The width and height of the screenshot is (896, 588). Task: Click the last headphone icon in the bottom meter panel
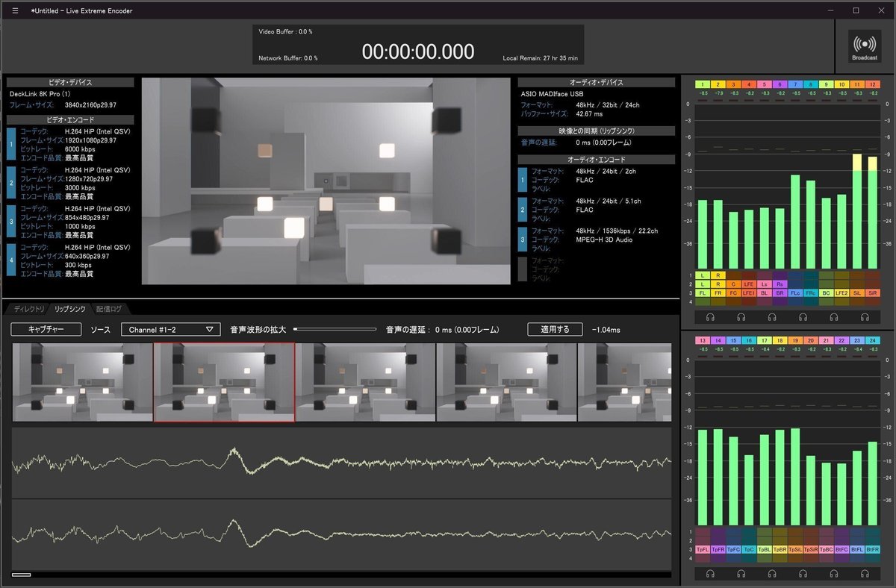(865, 574)
